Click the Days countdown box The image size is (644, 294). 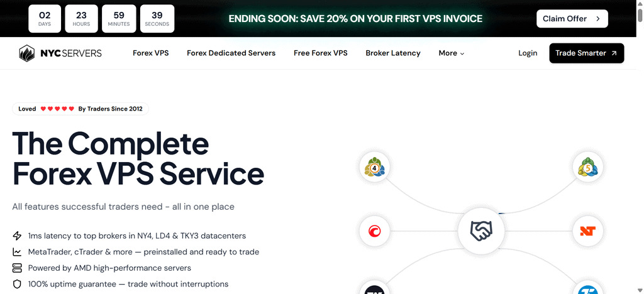point(45,18)
